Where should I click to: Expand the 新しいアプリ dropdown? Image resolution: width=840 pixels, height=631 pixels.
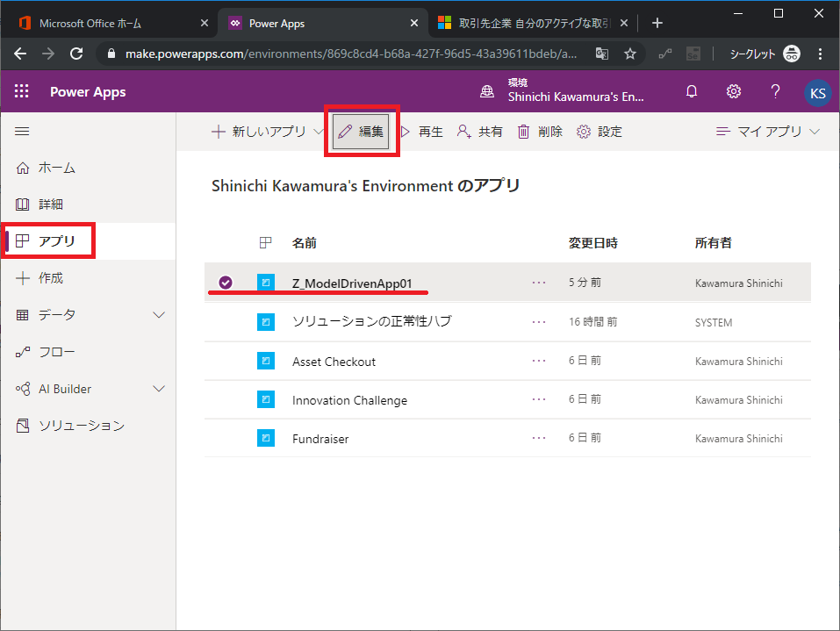[319, 132]
